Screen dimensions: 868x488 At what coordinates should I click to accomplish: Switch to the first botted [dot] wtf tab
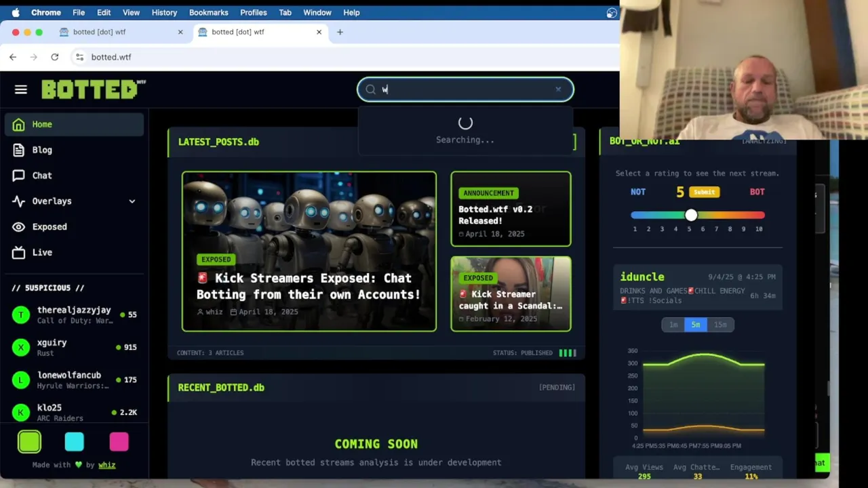(x=121, y=32)
